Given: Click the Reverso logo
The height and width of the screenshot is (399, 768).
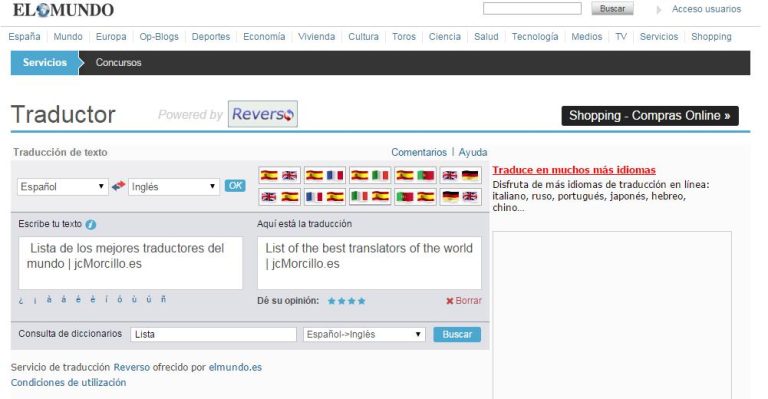Looking at the screenshot, I should point(263,114).
